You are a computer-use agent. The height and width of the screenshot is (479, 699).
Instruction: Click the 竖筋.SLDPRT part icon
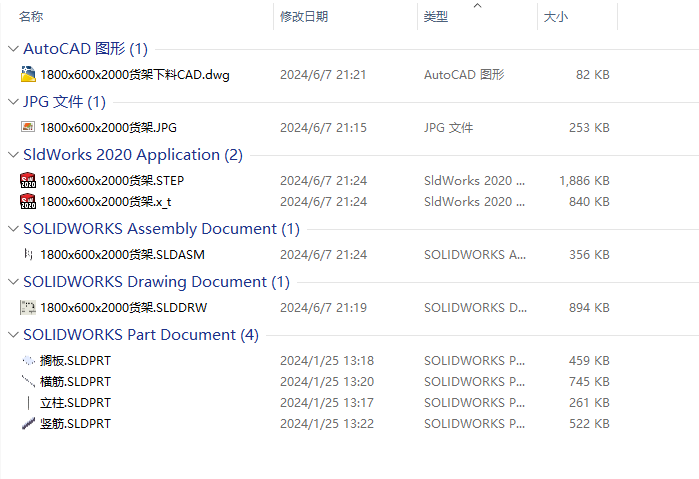28,423
